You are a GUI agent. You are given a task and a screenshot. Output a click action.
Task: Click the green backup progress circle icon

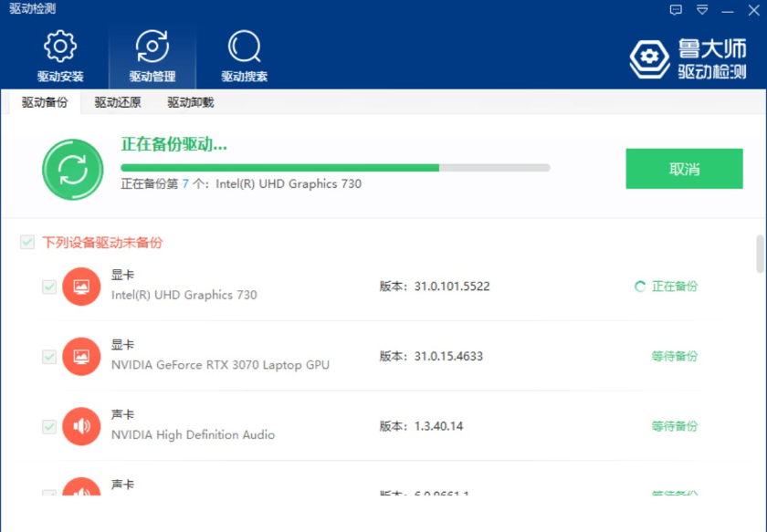point(72,170)
